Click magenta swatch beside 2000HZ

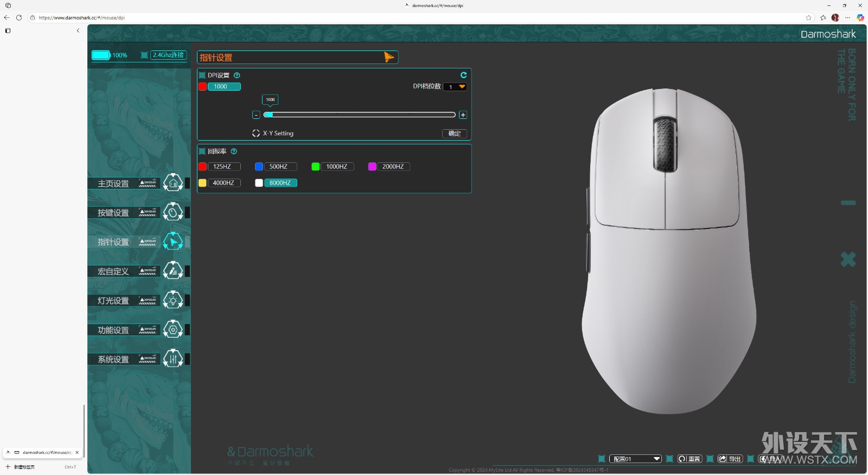coord(372,167)
